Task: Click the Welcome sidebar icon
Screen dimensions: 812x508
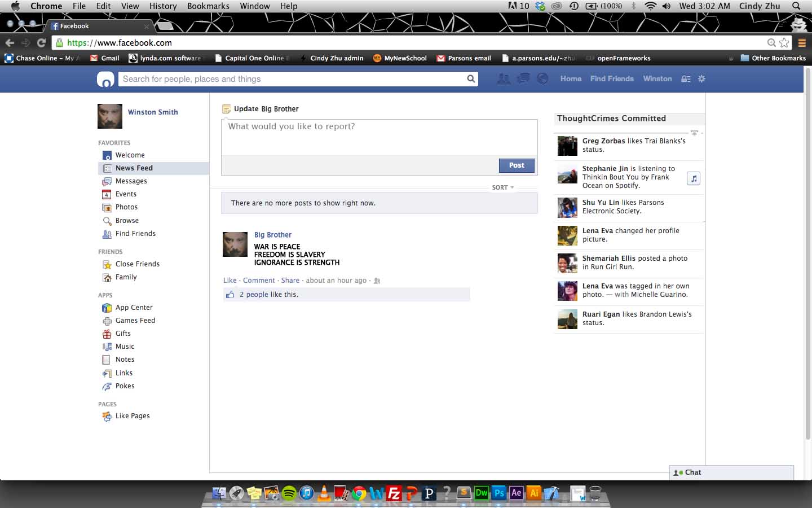Action: (x=107, y=155)
